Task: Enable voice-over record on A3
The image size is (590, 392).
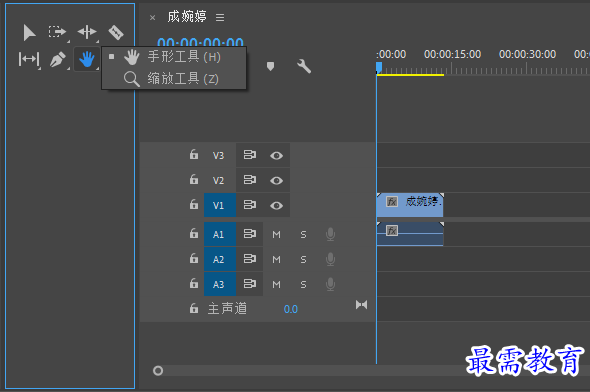Action: 330,284
